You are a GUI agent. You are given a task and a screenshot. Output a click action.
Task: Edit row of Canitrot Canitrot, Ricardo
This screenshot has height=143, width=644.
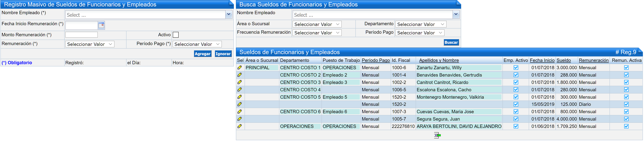[240, 82]
